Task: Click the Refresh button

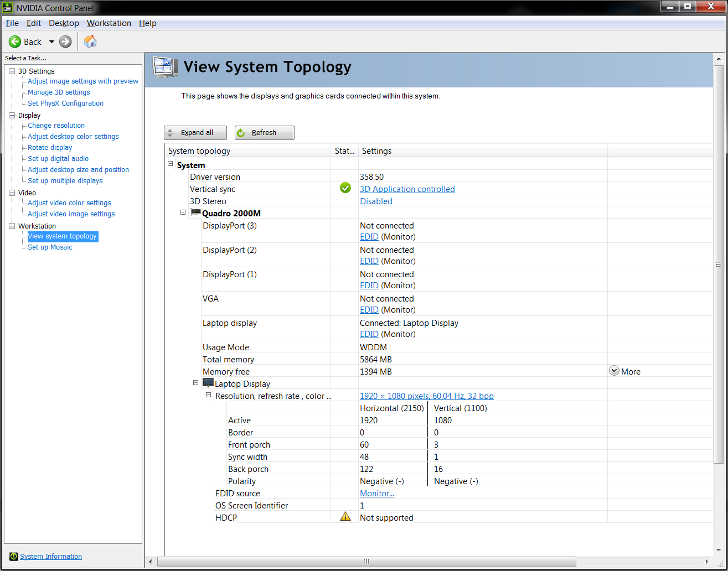Action: click(265, 133)
